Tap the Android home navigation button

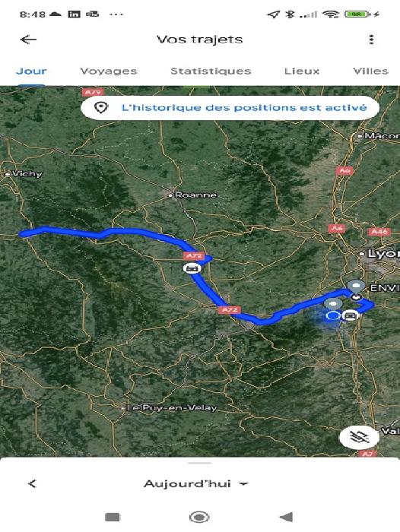(199, 517)
